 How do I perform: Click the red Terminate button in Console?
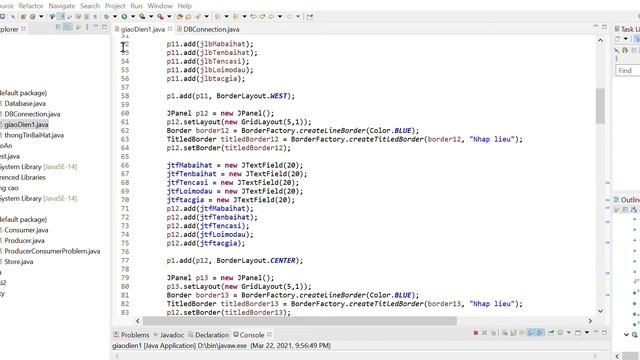point(476,333)
